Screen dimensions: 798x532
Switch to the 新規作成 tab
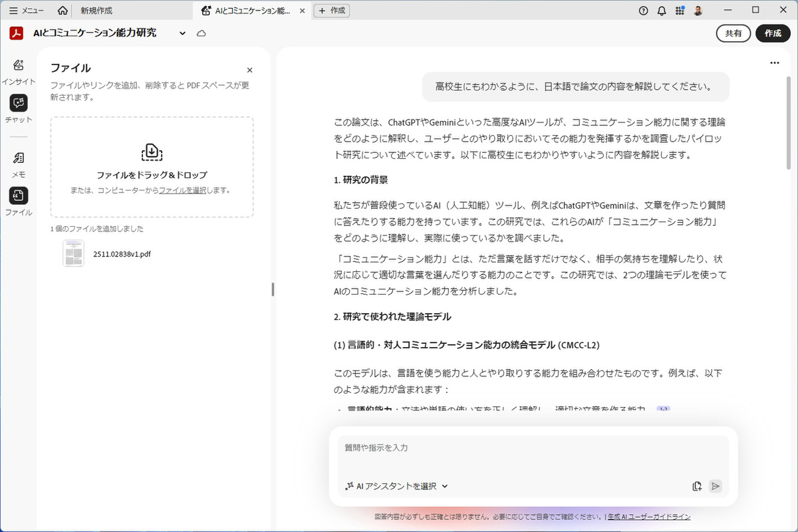(96, 11)
